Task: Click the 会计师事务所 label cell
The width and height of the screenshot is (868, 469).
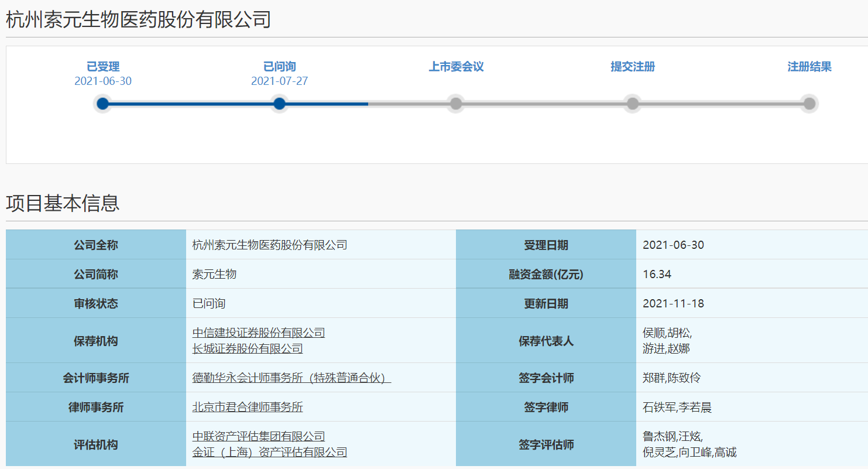Action: point(96,378)
